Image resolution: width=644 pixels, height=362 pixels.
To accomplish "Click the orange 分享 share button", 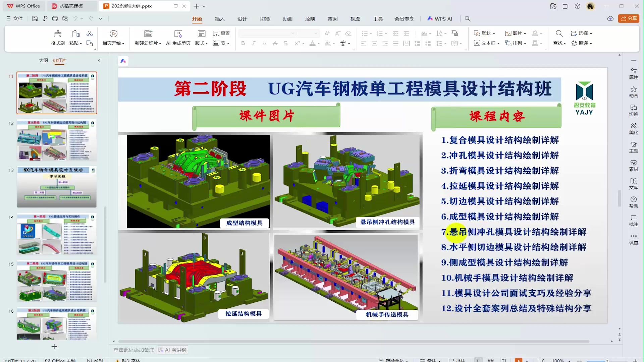I will (x=629, y=18).
